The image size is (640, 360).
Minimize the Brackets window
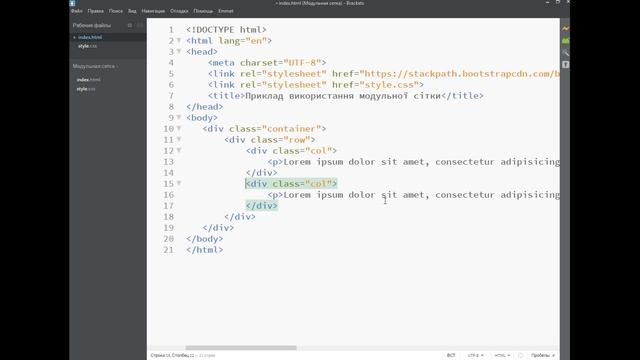(x=547, y=2)
